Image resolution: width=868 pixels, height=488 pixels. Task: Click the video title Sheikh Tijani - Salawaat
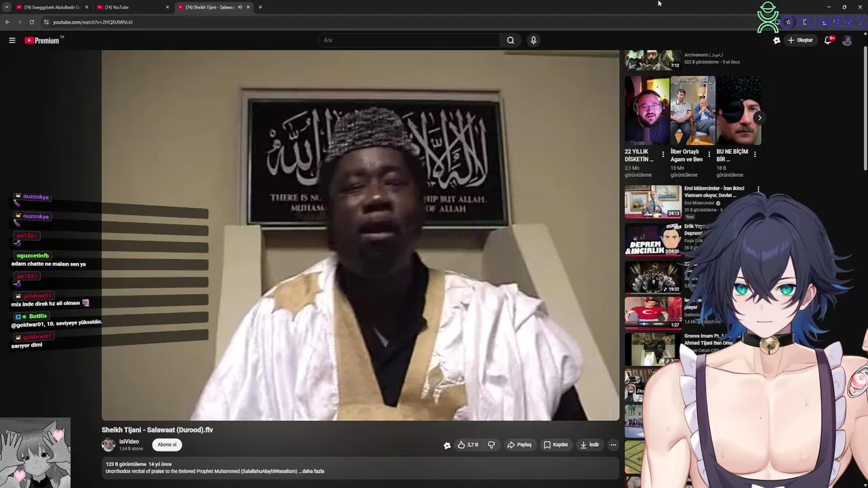(157, 430)
